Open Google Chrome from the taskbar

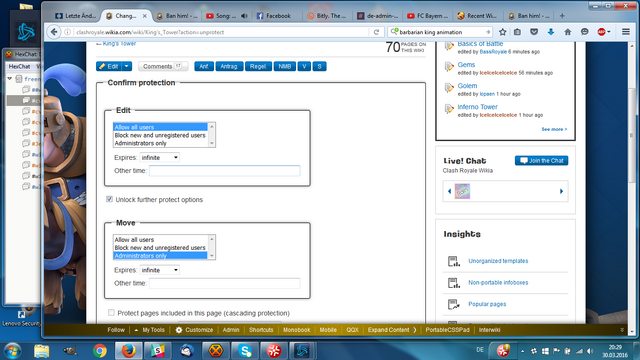tap(100, 351)
